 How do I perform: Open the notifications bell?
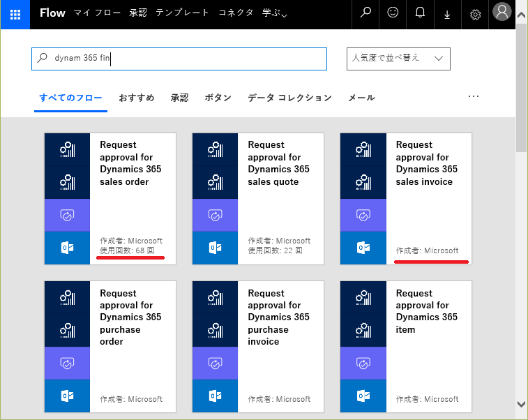click(420, 13)
